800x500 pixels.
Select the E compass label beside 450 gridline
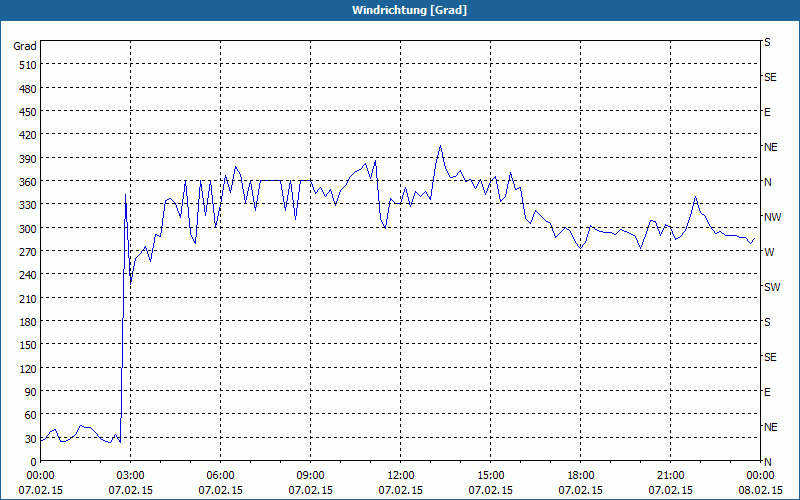point(767,112)
